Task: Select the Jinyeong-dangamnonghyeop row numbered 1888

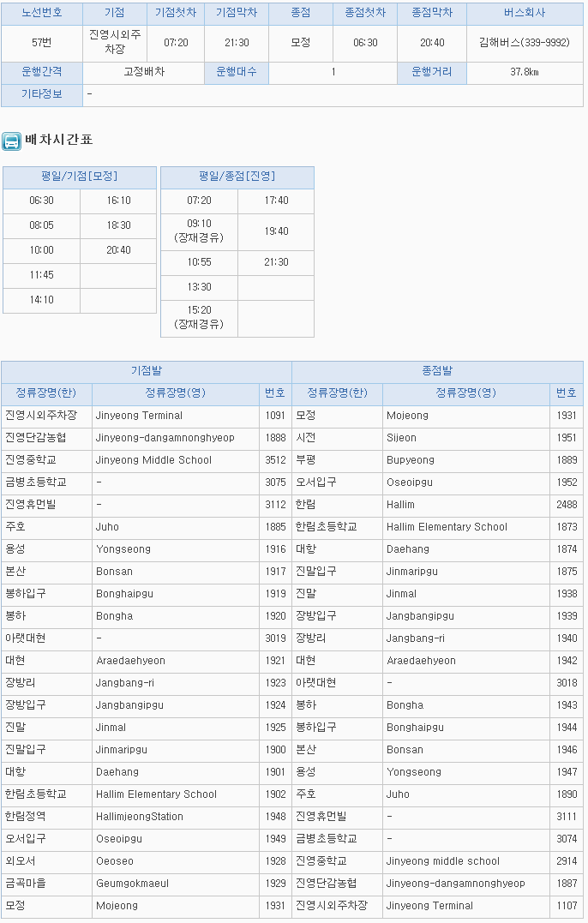Action: [146, 438]
